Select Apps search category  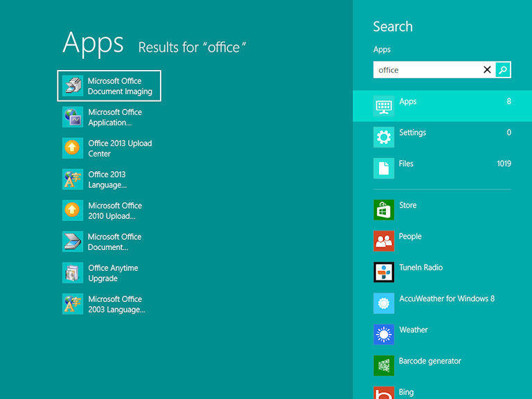click(x=442, y=106)
